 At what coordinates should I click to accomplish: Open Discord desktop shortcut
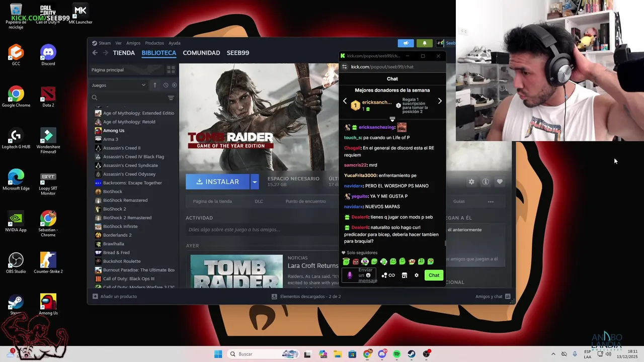click(48, 55)
